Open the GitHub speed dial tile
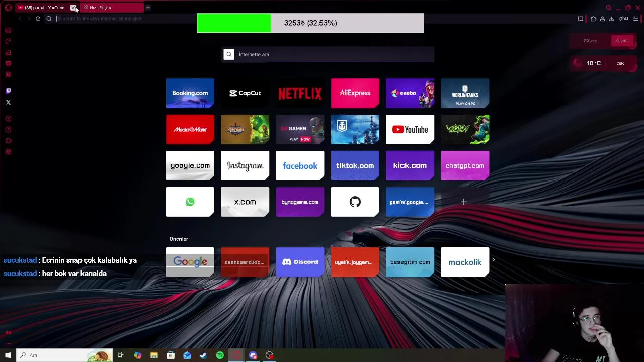Viewport: 644px width, 362px height. [x=355, y=202]
